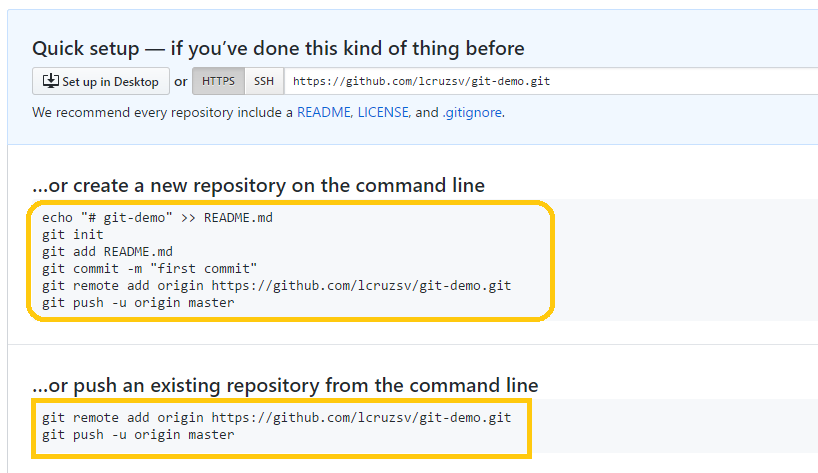
Task: Open the .gitignore link
Action: [472, 112]
